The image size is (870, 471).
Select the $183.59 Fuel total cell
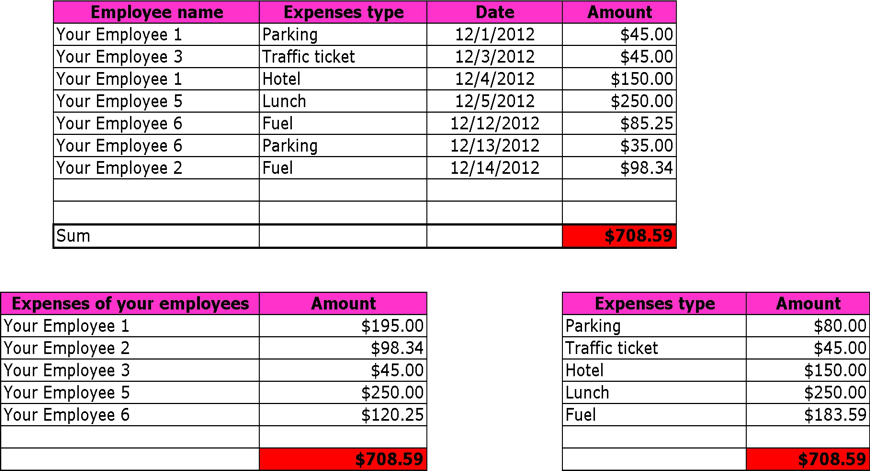[807, 415]
